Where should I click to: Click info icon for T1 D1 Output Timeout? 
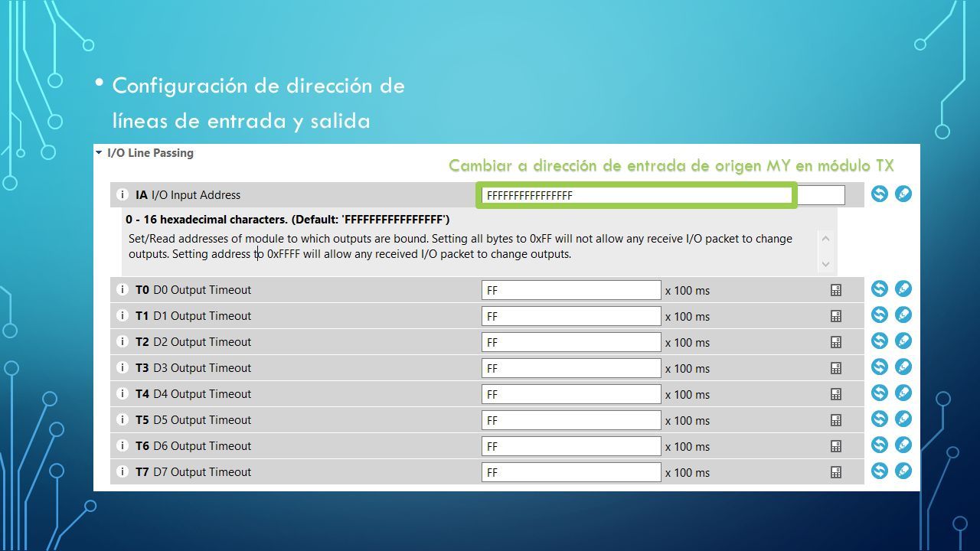[x=122, y=316]
